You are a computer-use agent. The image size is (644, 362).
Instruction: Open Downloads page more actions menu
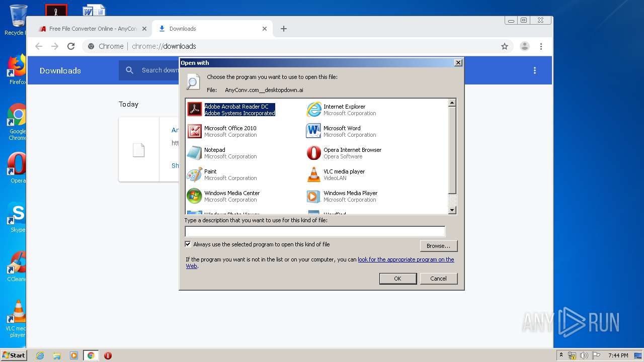click(x=535, y=70)
